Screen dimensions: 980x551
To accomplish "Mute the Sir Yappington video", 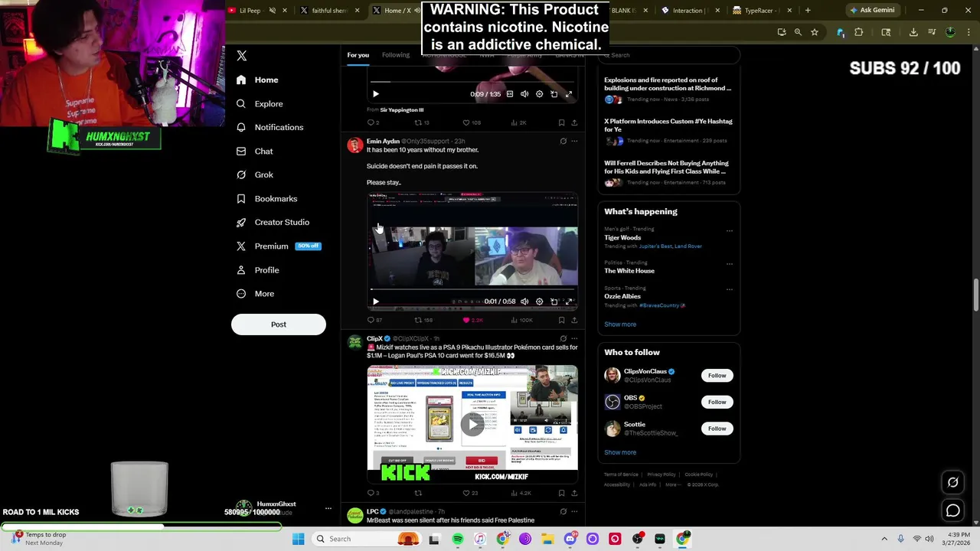I will [x=524, y=94].
